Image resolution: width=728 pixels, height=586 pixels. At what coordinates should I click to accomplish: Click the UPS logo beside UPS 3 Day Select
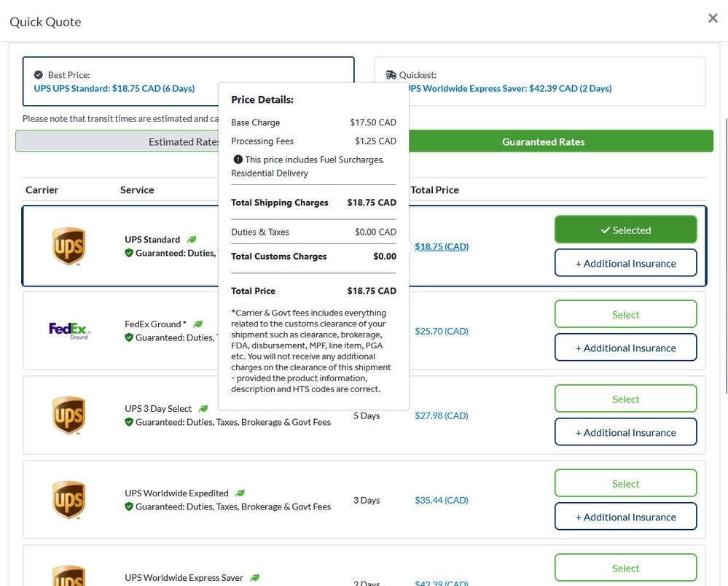[69, 415]
